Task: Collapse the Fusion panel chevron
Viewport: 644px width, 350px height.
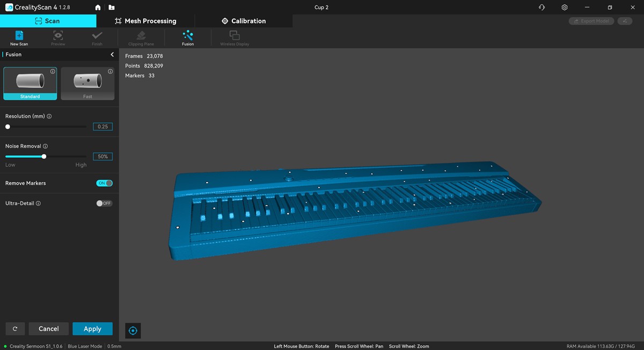Action: 112,55
